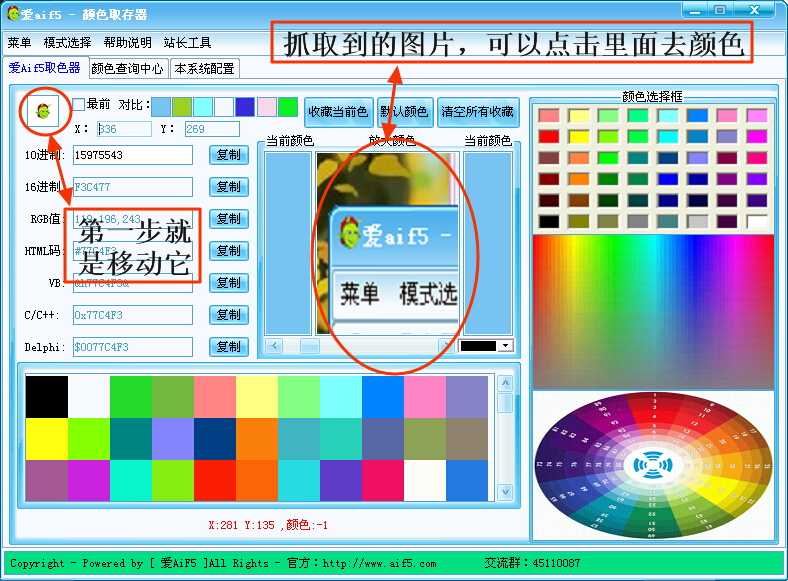Viewport: 788px width, 581px height.
Task: Click inside the rainbow spectrum gradient field
Action: click(x=653, y=312)
